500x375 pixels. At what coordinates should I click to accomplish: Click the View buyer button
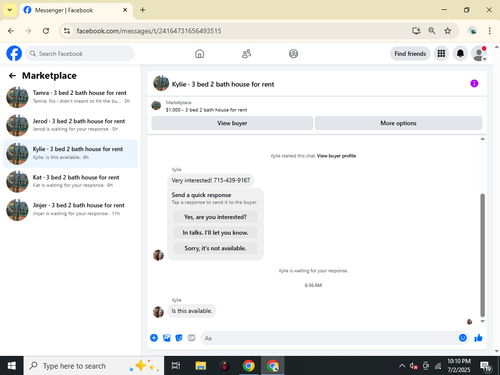(232, 123)
